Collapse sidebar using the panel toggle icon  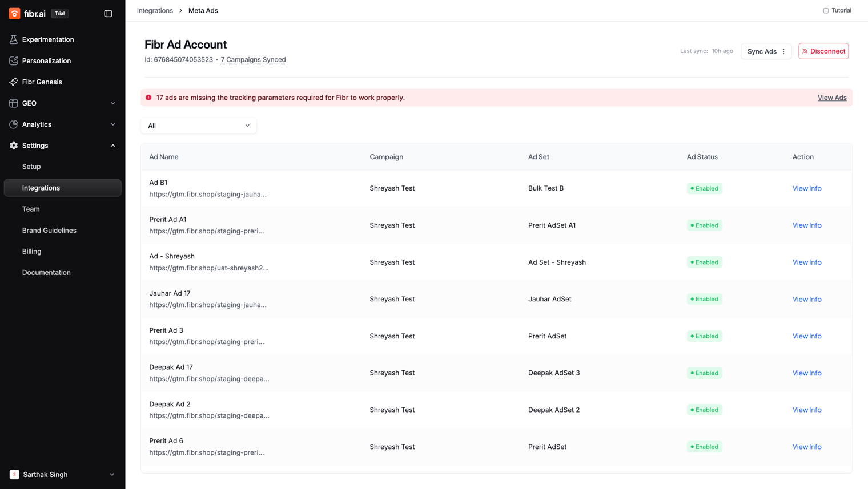point(108,13)
